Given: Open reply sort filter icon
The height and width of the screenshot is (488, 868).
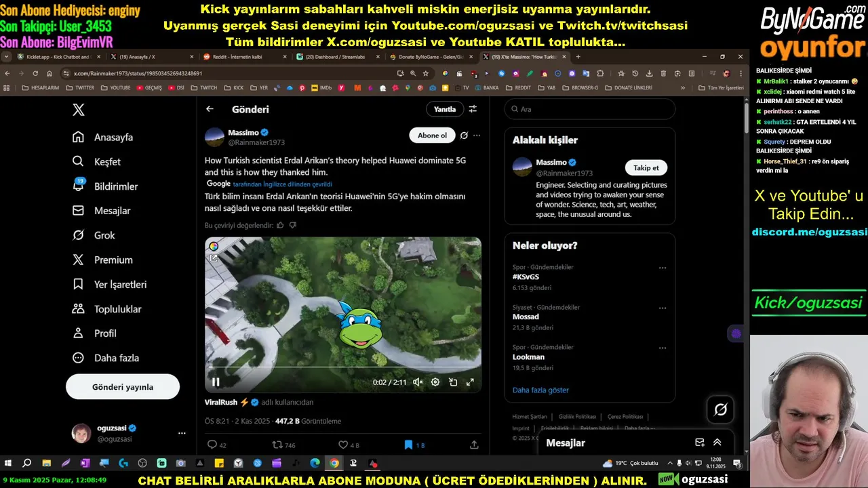Looking at the screenshot, I should click(473, 109).
